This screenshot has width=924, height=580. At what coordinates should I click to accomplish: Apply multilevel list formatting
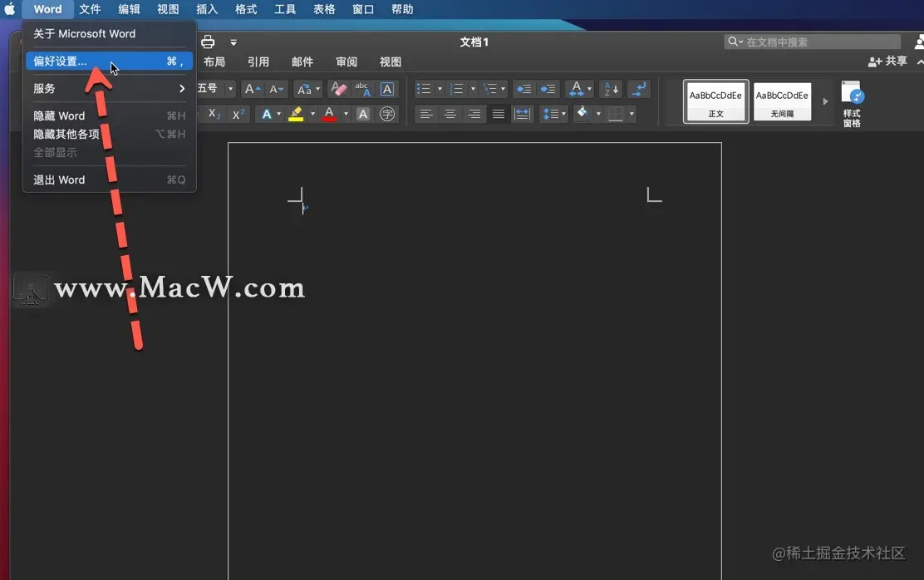click(489, 89)
